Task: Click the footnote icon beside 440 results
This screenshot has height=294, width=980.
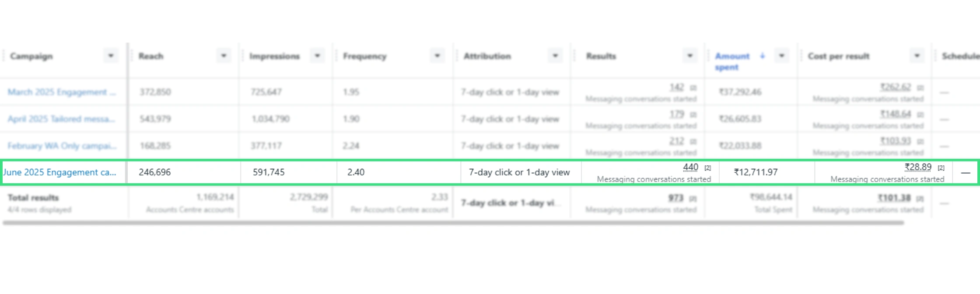Action: click(707, 168)
